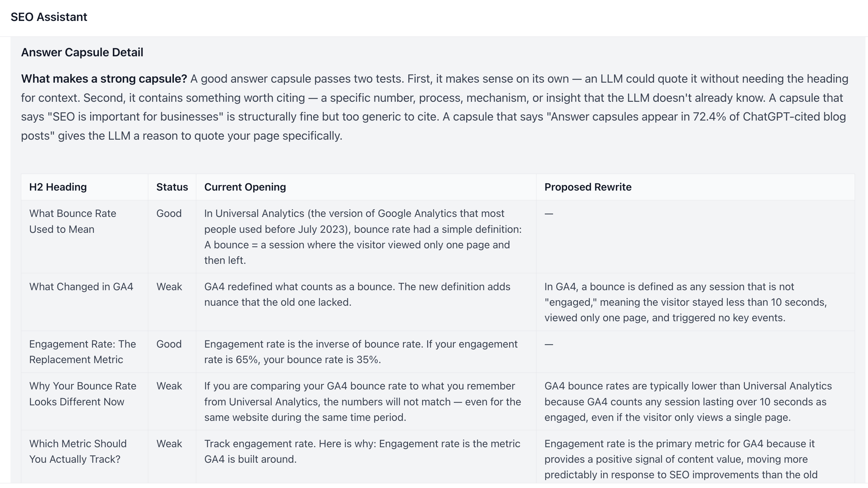
Task: Click the Good status for the first row
Action: tap(169, 213)
